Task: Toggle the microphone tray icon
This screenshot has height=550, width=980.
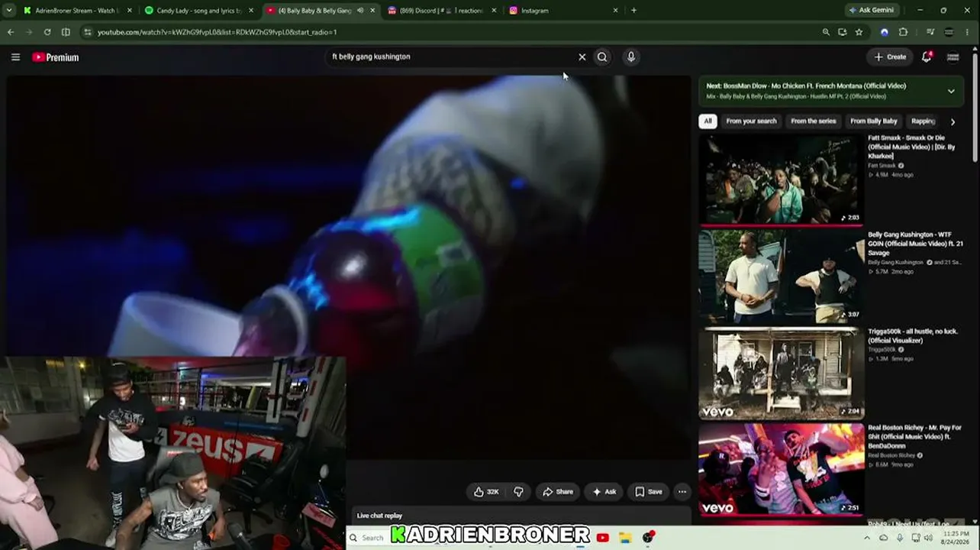Action: coord(901,538)
